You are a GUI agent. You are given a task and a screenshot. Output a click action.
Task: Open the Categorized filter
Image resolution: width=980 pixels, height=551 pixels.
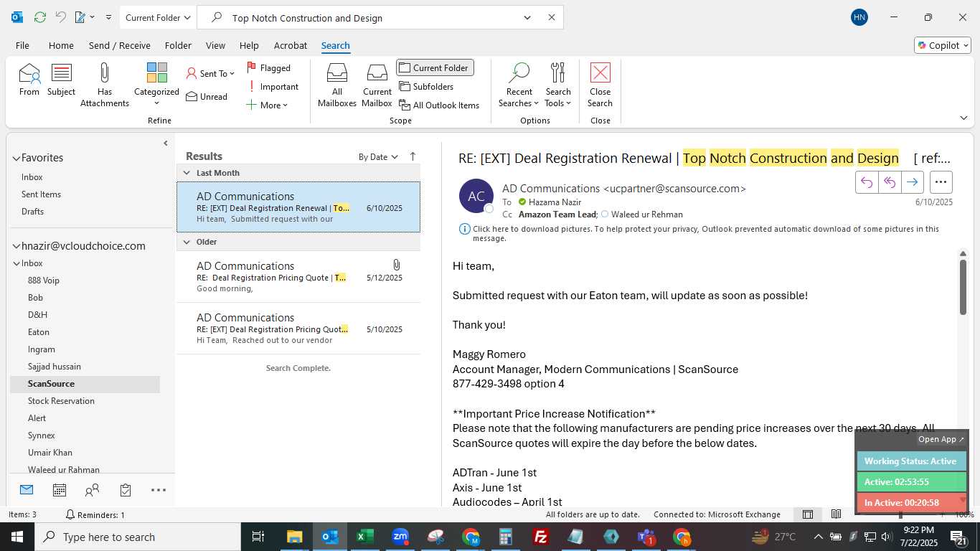pos(156,85)
